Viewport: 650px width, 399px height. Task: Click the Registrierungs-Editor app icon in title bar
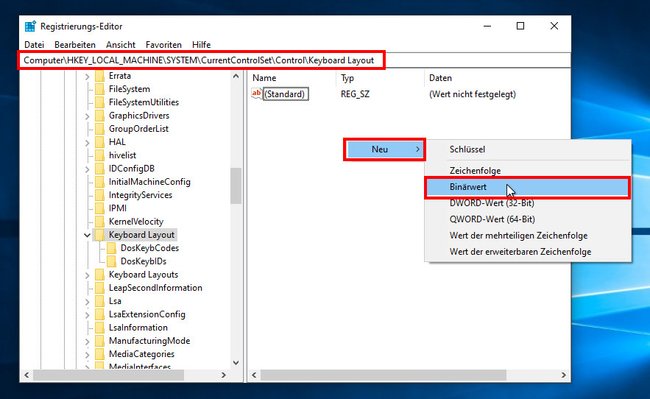point(30,27)
